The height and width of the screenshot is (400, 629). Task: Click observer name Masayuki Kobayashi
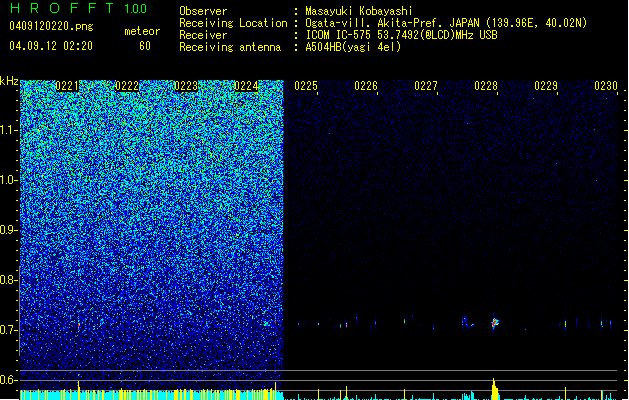pyautogui.click(x=359, y=11)
